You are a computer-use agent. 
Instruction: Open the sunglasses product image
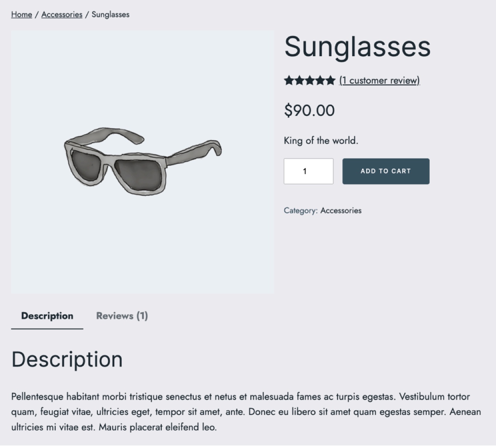[142, 162]
